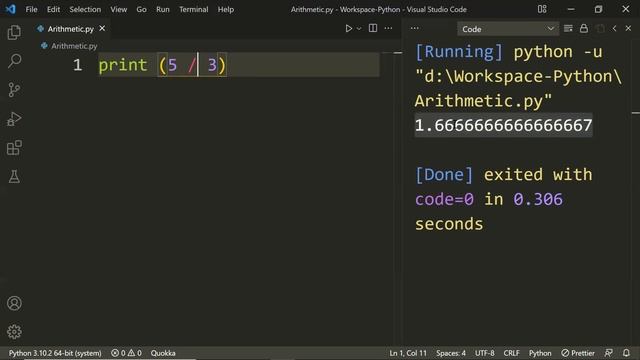Click the [Done] output label

click(444, 175)
